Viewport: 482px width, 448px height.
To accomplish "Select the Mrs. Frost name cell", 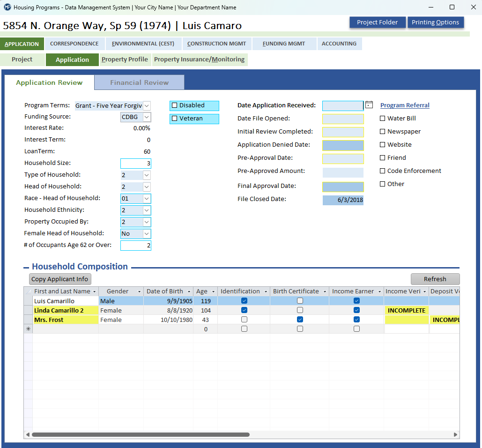I will [x=66, y=320].
